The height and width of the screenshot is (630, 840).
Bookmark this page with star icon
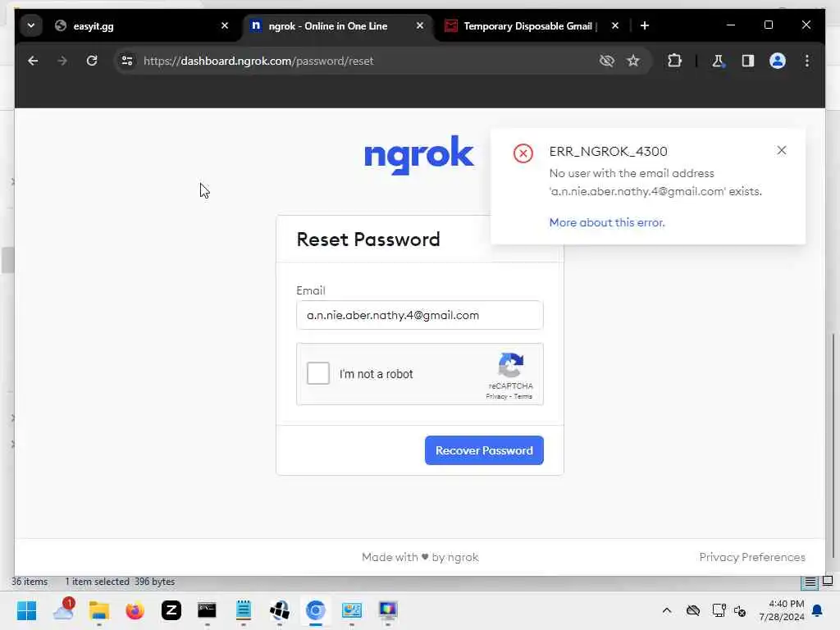click(633, 61)
